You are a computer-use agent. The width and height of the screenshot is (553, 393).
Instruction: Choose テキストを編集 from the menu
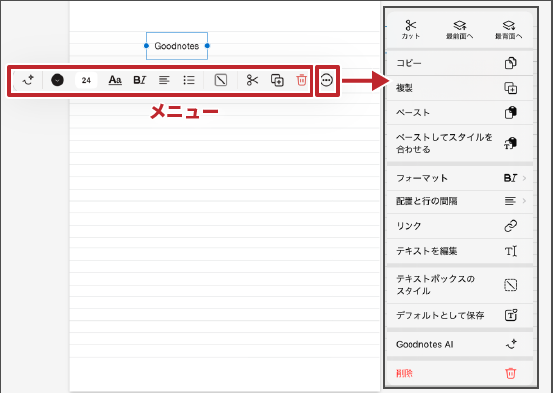tap(460, 251)
